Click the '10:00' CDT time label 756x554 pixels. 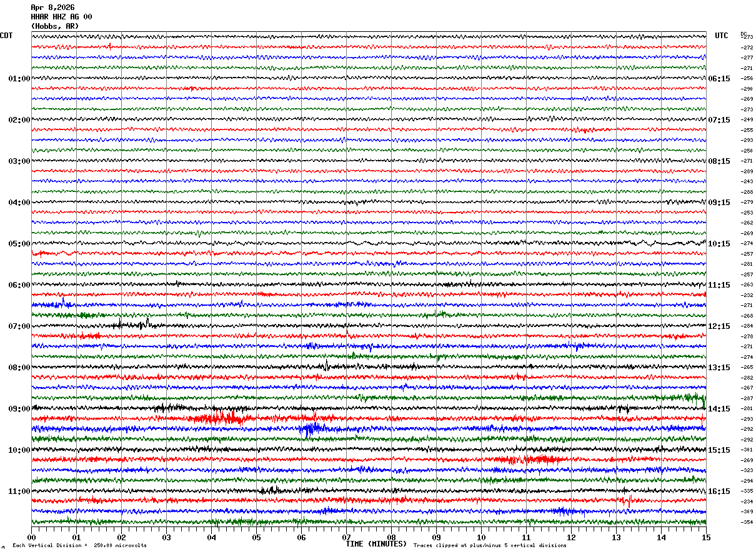tap(19, 450)
